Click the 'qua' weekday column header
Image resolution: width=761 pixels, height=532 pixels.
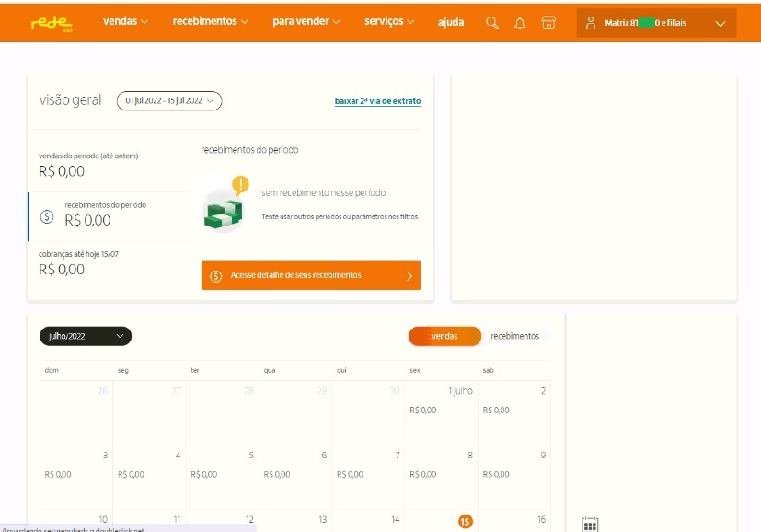pyautogui.click(x=270, y=370)
